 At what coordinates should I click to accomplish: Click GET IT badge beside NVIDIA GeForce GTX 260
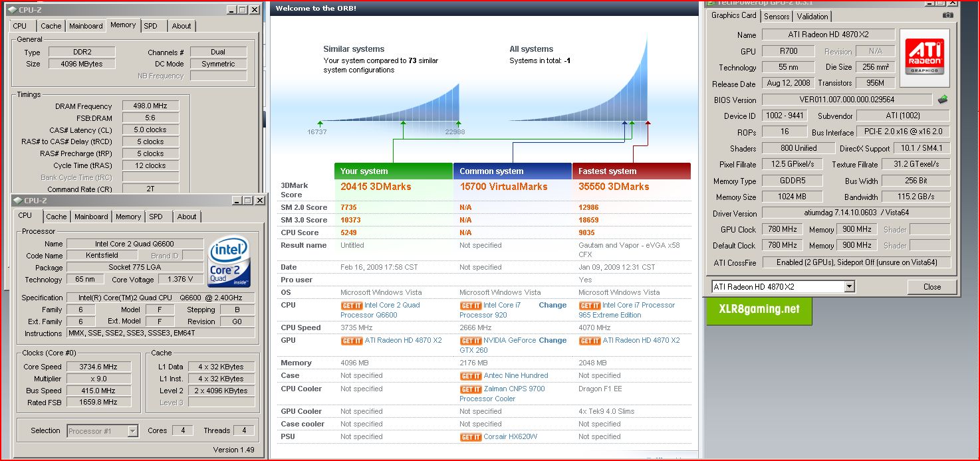[471, 341]
